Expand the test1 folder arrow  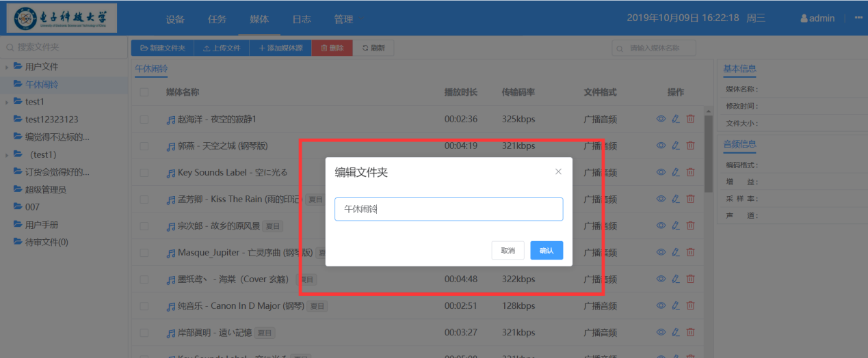coord(7,102)
